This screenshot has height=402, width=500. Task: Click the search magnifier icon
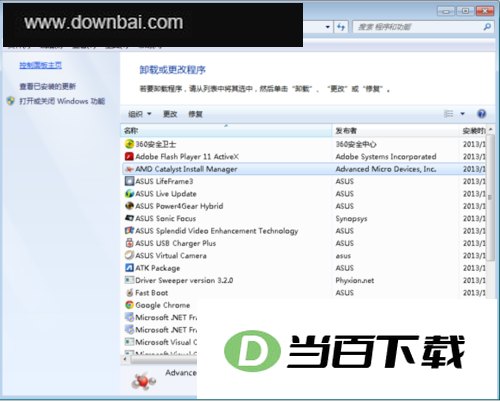tap(487, 27)
